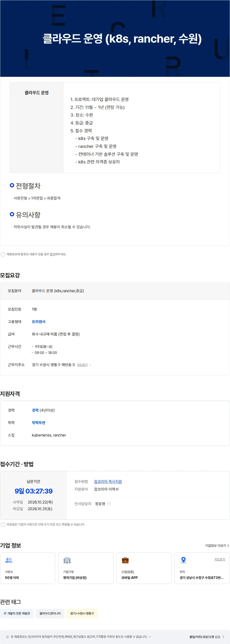Click the info icon beside 마감일은 기업의 사정으로

[x=3, y=524]
